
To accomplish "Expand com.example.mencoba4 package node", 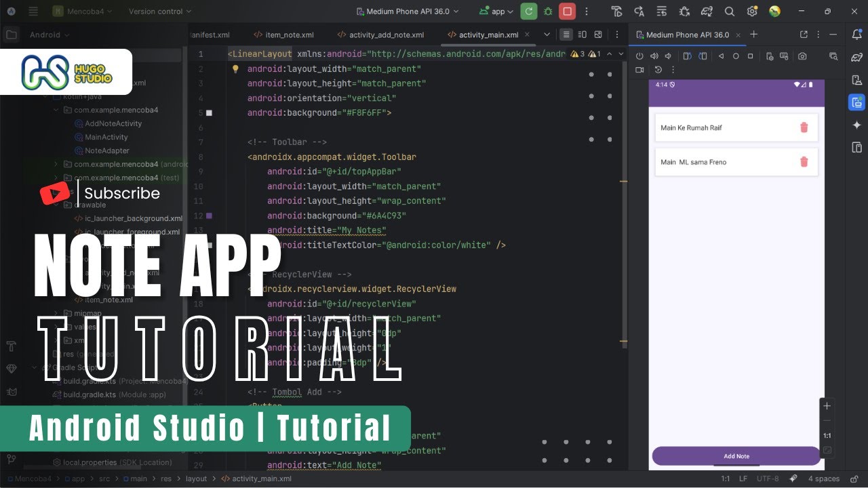I will click(56, 110).
